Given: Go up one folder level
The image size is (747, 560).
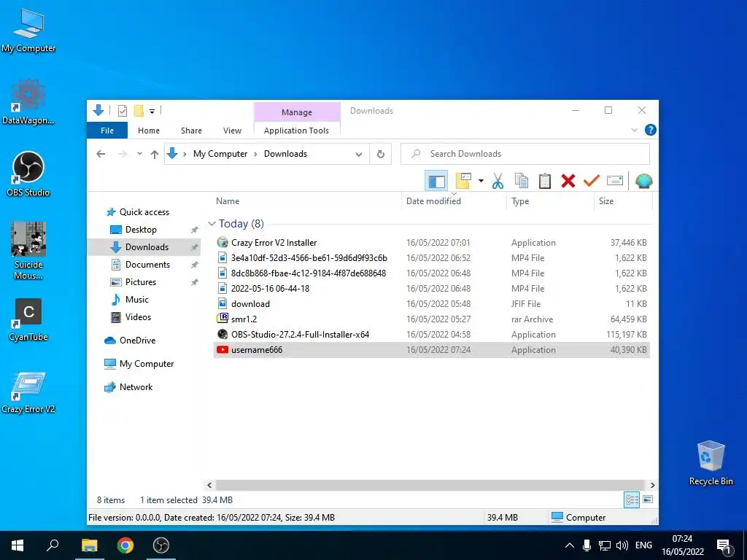Looking at the screenshot, I should tap(155, 154).
